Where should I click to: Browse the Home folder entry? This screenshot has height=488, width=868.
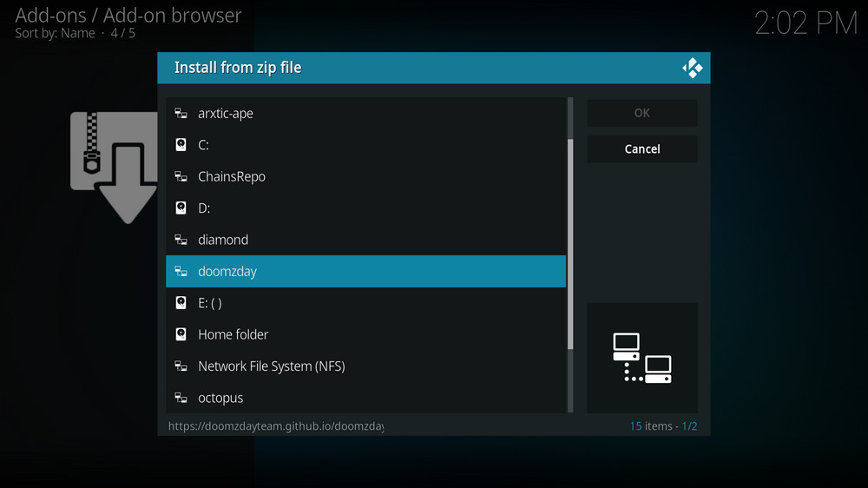coord(233,334)
